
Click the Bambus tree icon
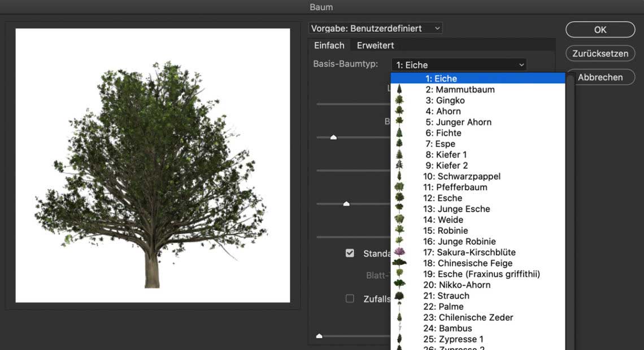coord(399,328)
